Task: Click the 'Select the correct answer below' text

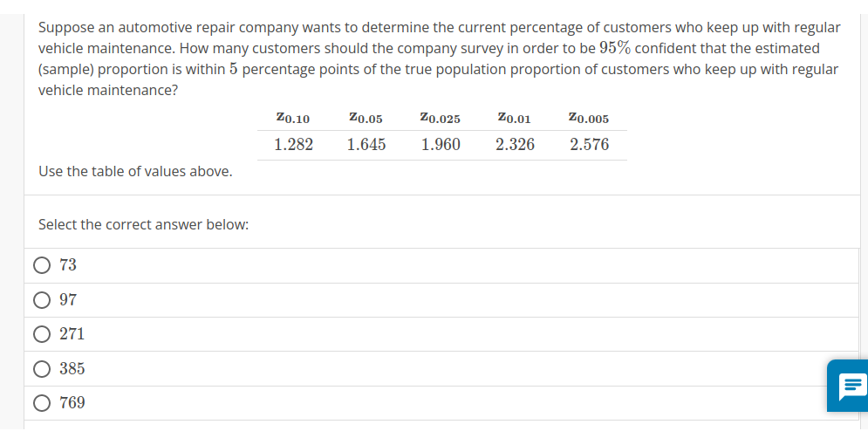Action: pos(143,225)
